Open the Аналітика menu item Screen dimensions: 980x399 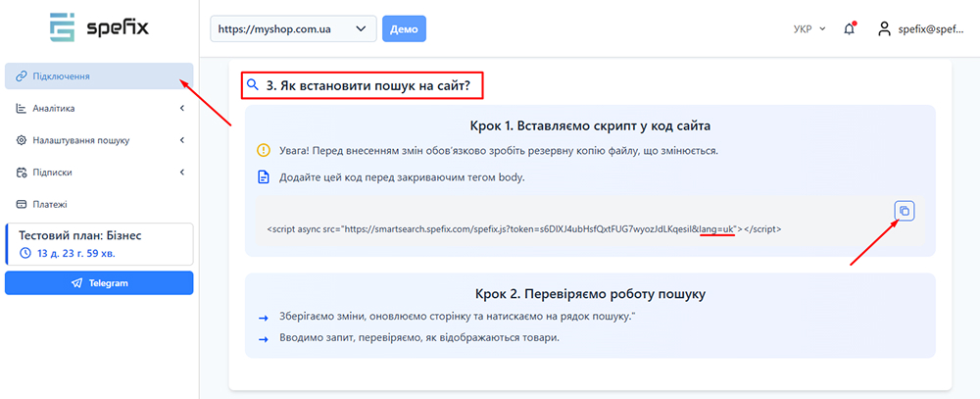click(99, 108)
